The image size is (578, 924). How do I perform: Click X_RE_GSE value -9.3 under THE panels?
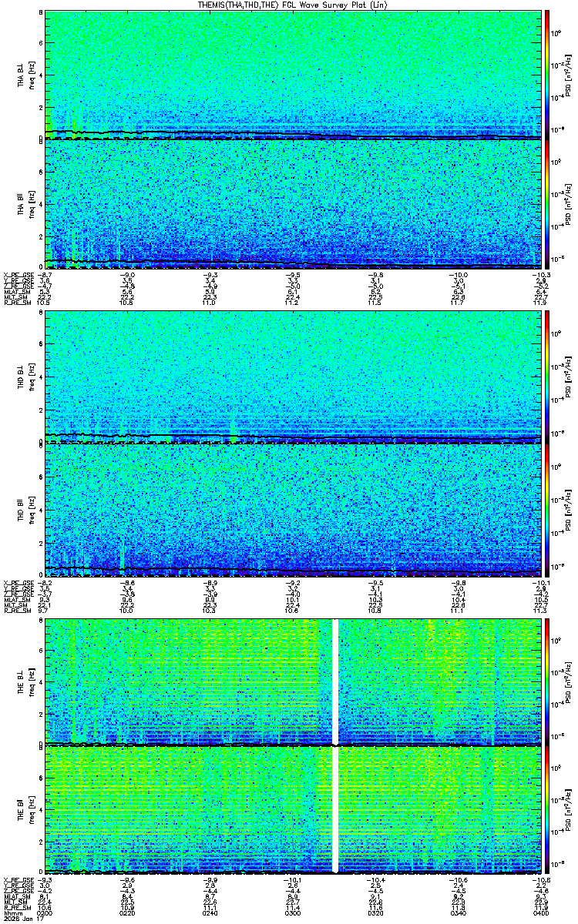tap(45, 880)
